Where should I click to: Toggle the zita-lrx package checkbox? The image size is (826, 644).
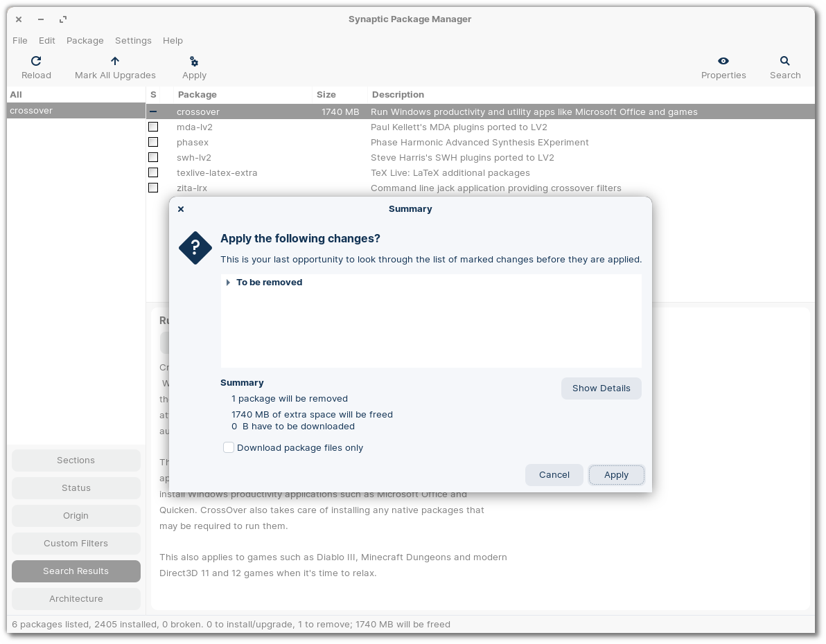[153, 188]
